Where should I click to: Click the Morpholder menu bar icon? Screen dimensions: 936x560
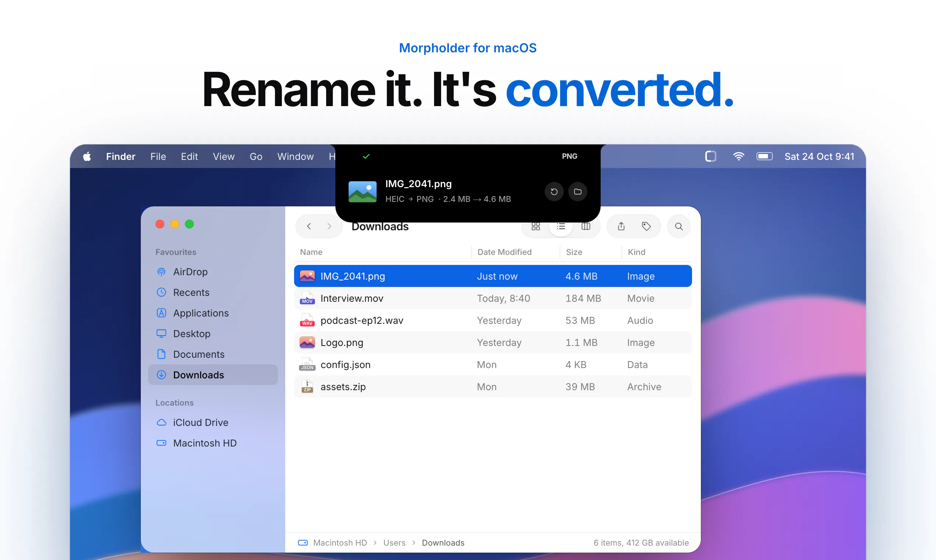(711, 156)
